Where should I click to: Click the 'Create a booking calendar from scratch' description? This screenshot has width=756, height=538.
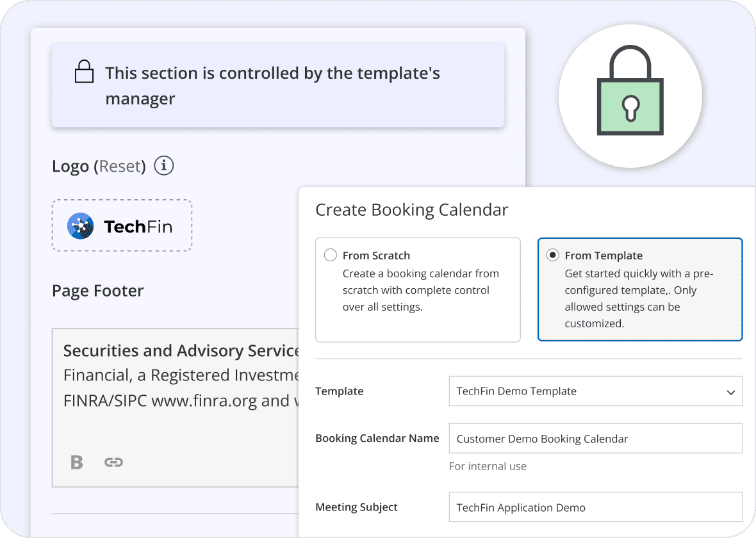(420, 290)
